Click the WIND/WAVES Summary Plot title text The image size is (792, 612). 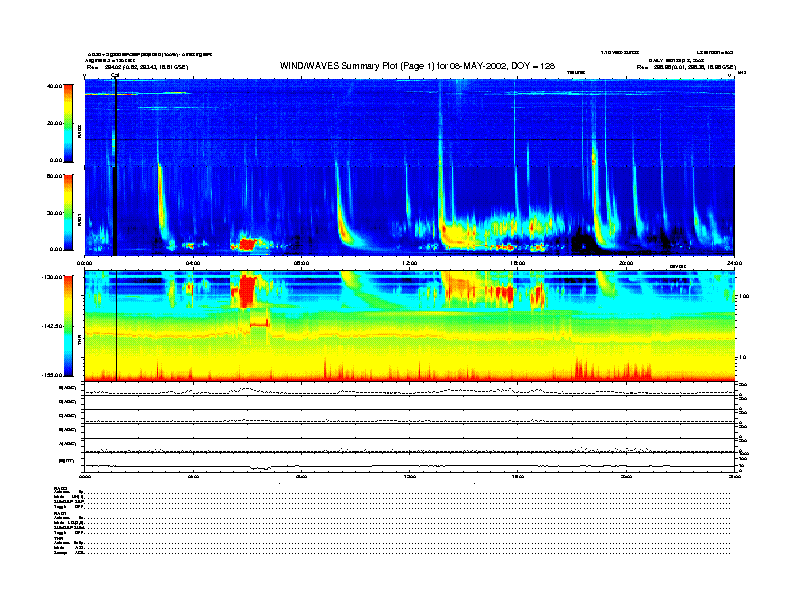[417, 66]
